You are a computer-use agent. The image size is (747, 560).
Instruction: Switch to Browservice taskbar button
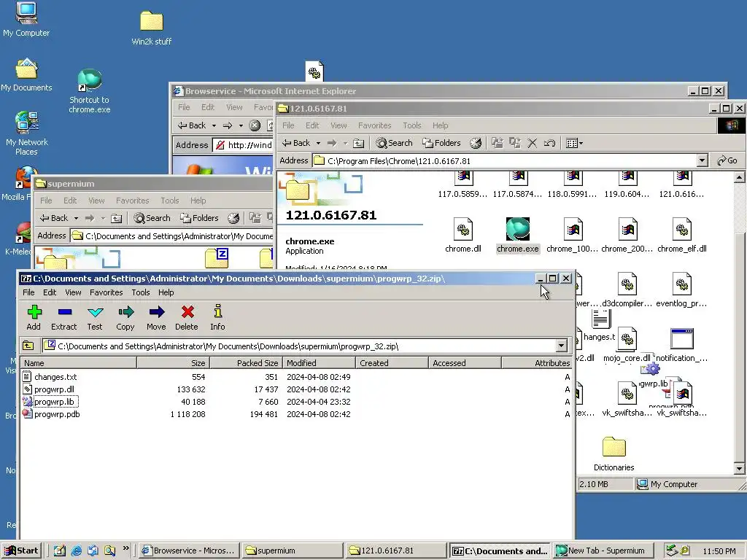pos(189,551)
